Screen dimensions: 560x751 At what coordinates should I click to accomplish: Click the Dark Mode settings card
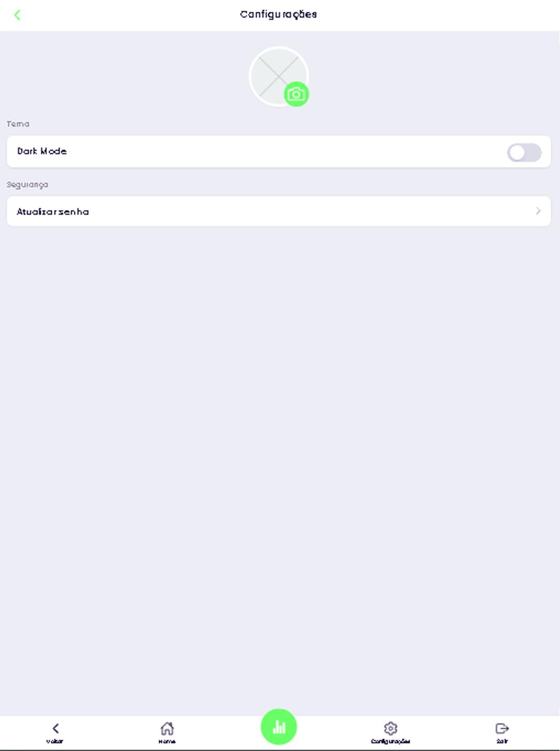click(279, 151)
